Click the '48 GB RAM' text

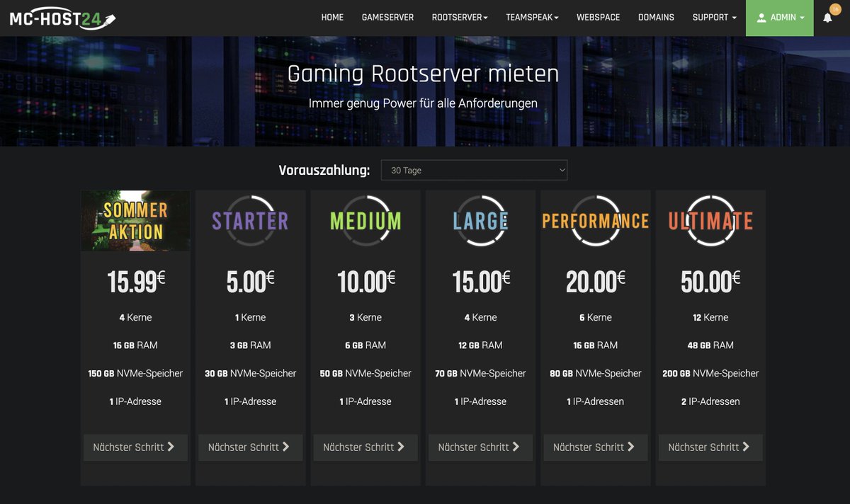point(710,345)
